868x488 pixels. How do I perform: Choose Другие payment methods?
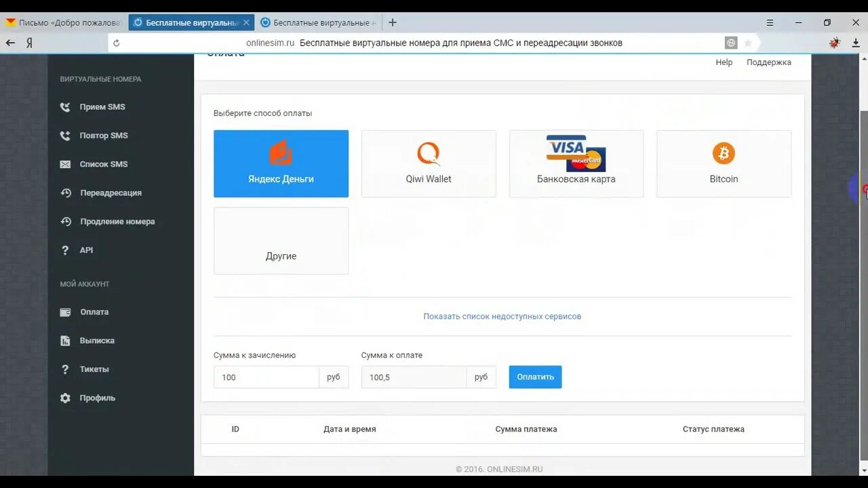pos(281,241)
